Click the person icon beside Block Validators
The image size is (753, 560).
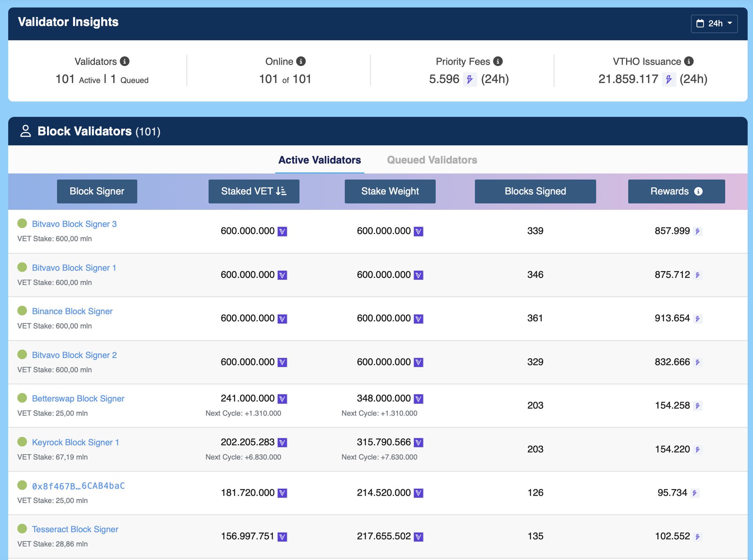click(25, 131)
